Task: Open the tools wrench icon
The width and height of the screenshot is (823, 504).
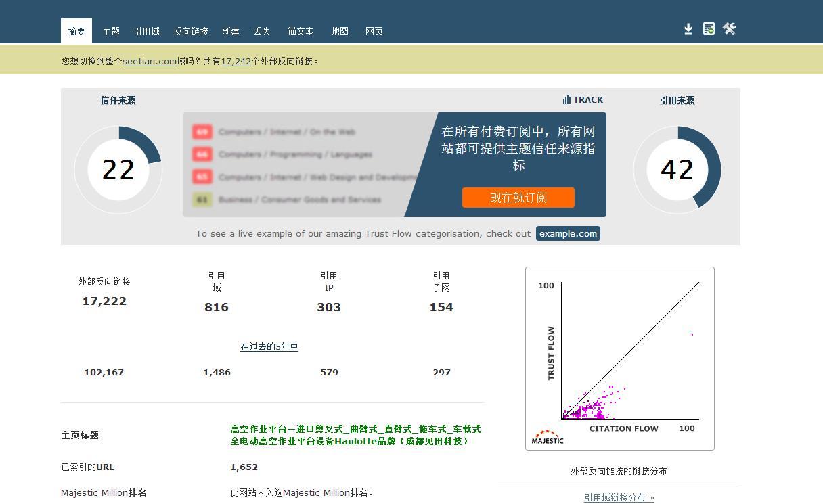Action: 729,29
